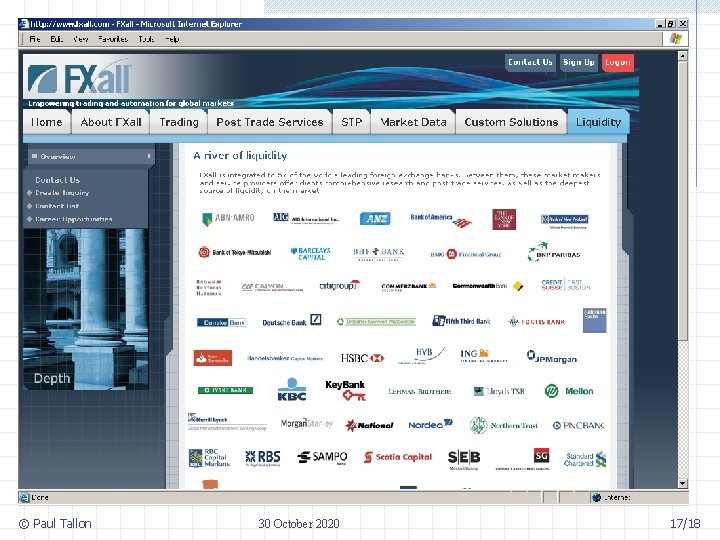The height and width of the screenshot is (540, 720).
Task: Click the AIG International logo
Action: coord(306,218)
